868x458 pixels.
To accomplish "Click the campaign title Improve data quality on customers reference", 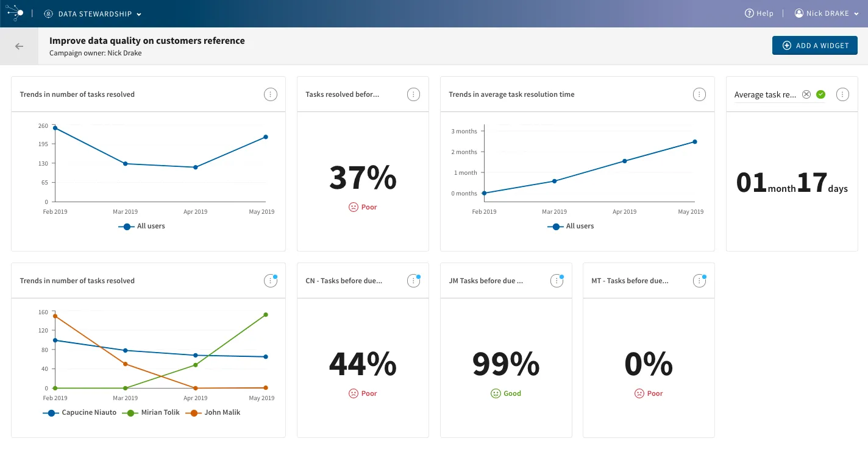I will 147,41.
